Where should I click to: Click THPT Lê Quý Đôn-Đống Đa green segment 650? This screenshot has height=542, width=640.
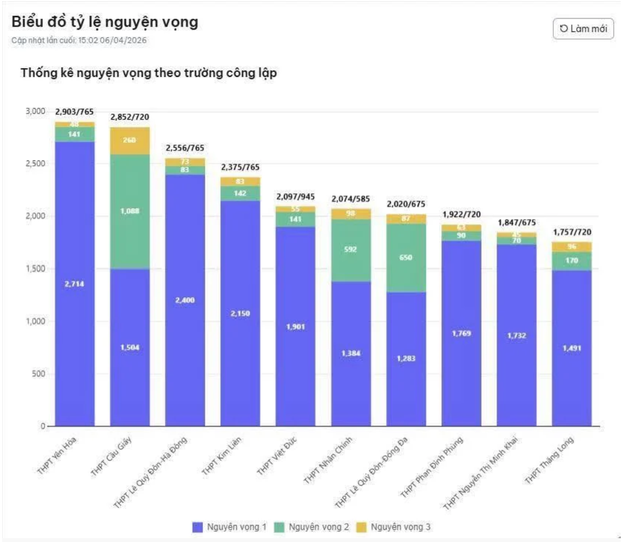click(406, 257)
